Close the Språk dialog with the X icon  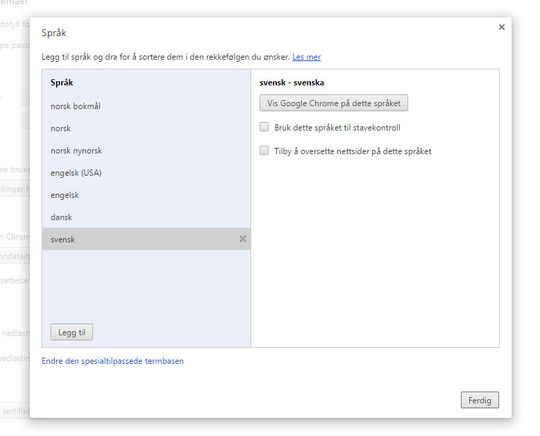(x=502, y=27)
